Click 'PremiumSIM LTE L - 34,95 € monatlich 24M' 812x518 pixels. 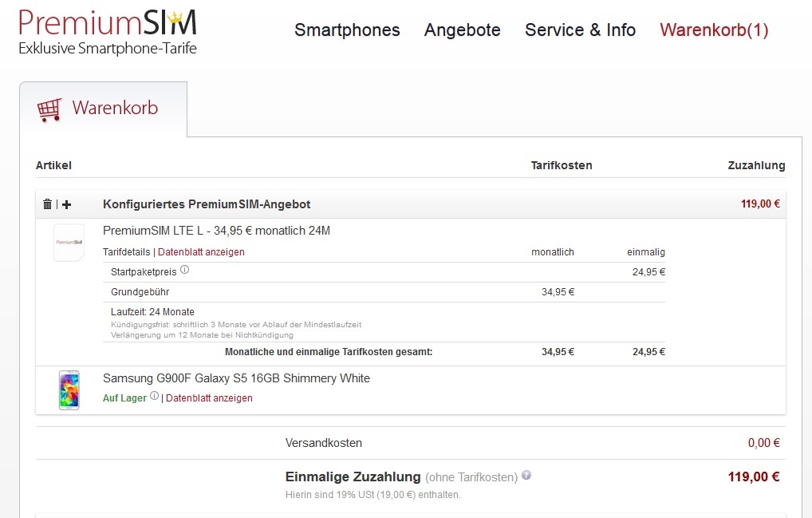[216, 231]
